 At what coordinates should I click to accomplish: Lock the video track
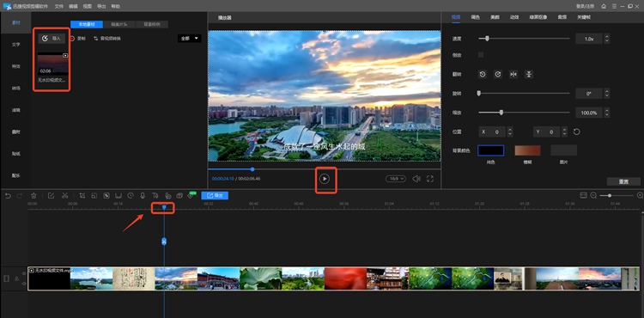[16, 279]
